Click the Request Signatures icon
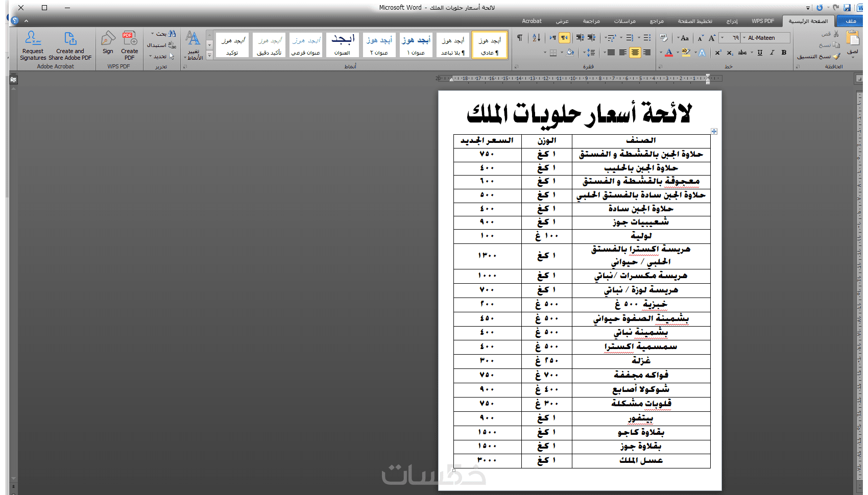 pos(33,38)
